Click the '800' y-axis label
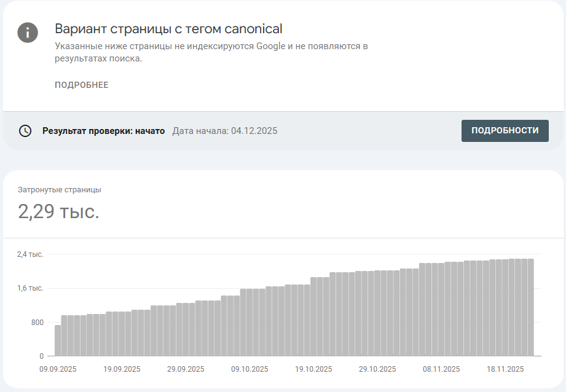The image size is (566, 392). [36, 323]
